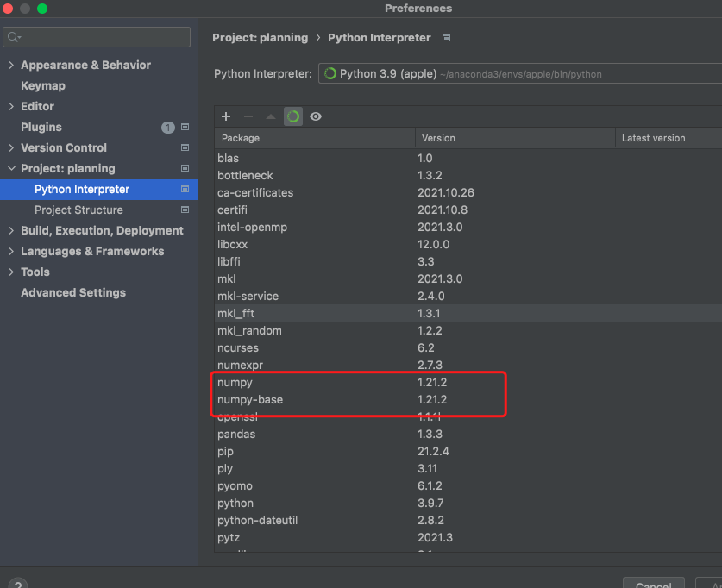Select the numexpr package row
Screen dimensions: 722x588
tap(468, 366)
